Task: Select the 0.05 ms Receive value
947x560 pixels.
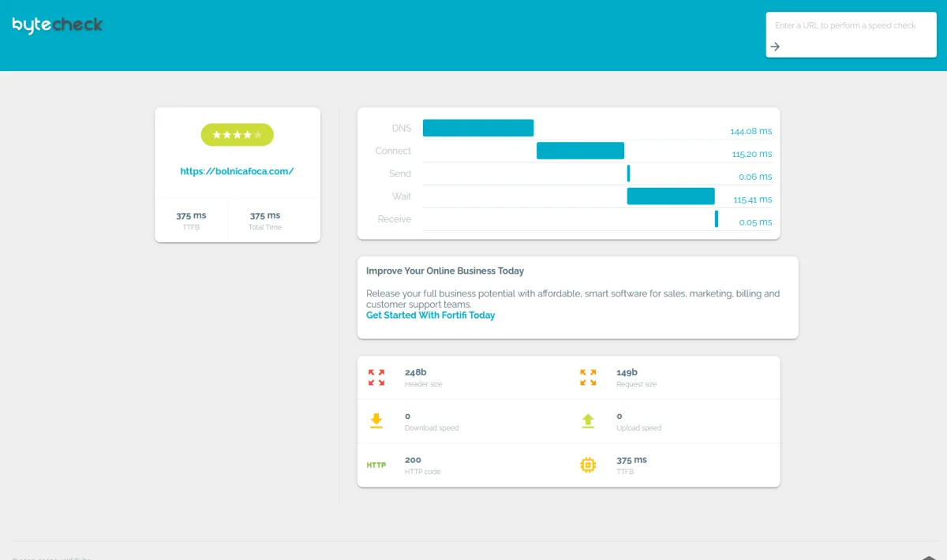Action: (755, 223)
